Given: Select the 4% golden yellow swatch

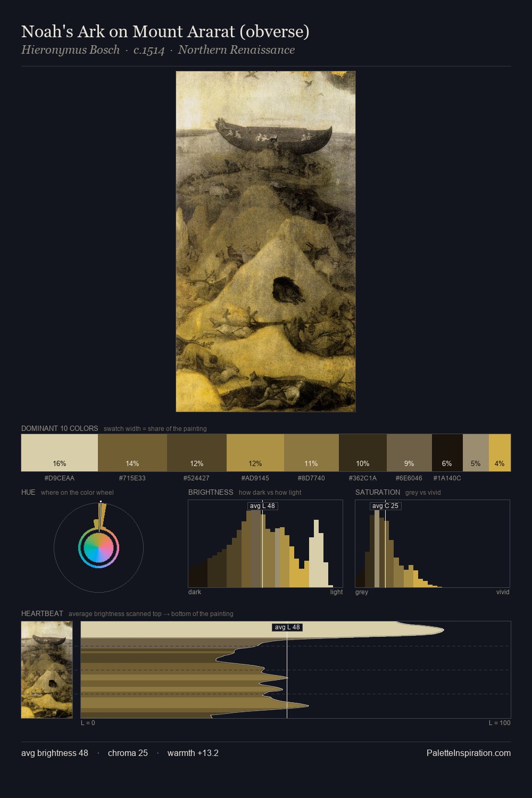Looking at the screenshot, I should point(500,453).
